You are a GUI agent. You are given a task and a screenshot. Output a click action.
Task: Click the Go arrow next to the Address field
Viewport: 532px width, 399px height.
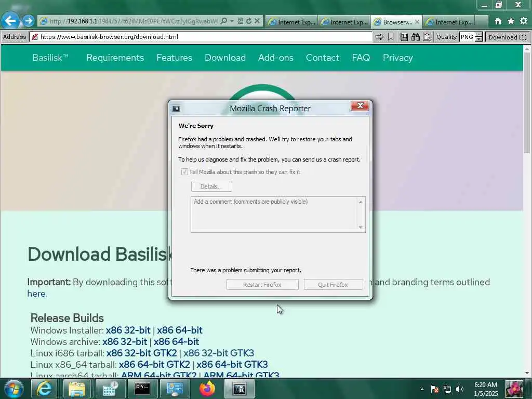tap(379, 37)
